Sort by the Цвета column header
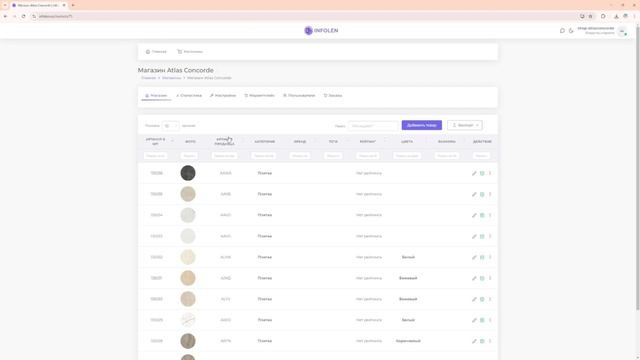Screen dimensions: 640x360 tap(407, 142)
